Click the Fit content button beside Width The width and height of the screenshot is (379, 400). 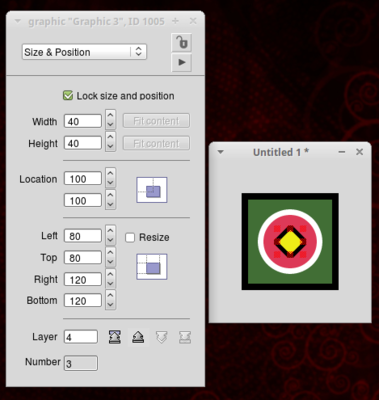tap(156, 121)
